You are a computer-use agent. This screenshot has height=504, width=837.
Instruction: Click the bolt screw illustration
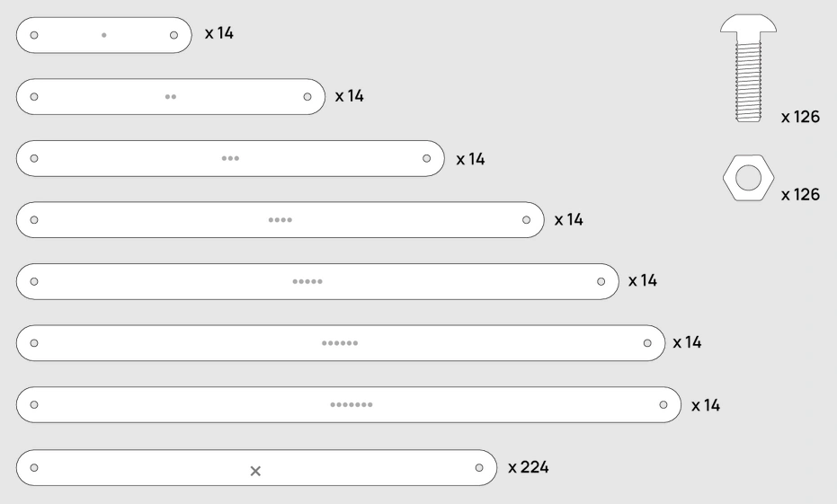coord(748,68)
